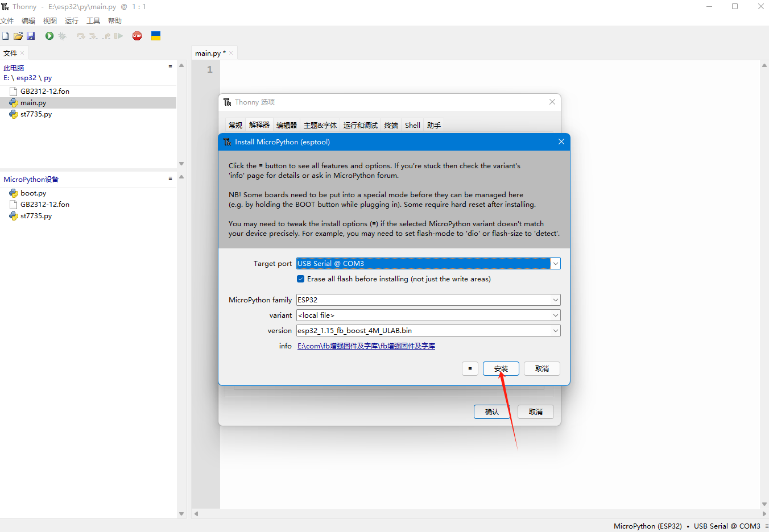Click the 此电脑 location label

click(14, 68)
